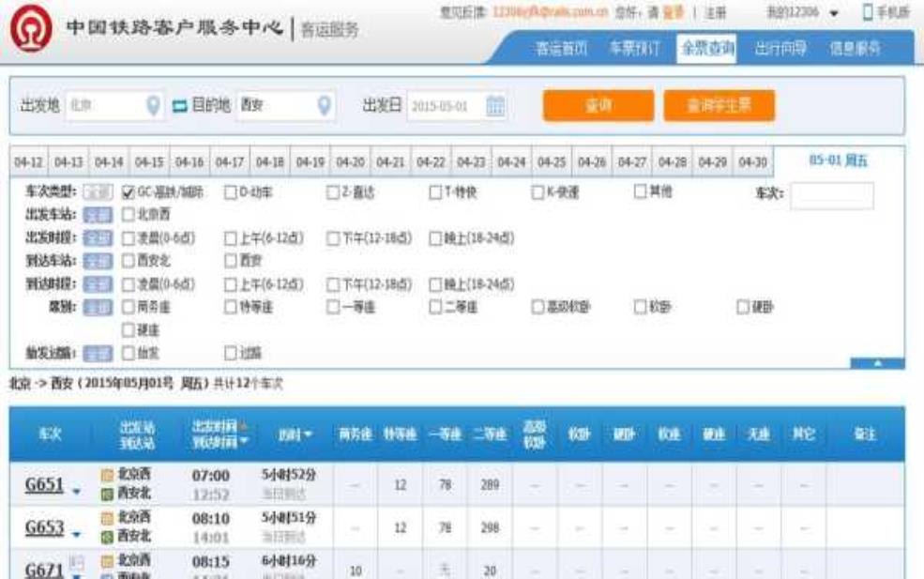Viewport: 924px width, 579px height.
Task: Check the T-特快 train type box
Action: pos(435,192)
